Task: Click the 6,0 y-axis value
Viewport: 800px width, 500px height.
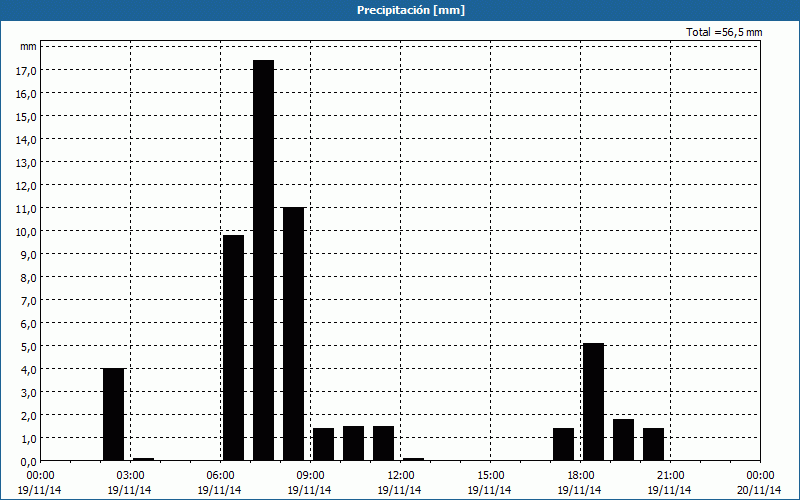Action: tap(29, 323)
